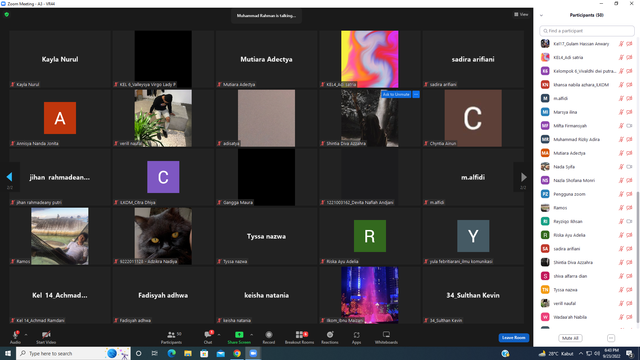Open the notification center in the taskbar

(630, 353)
